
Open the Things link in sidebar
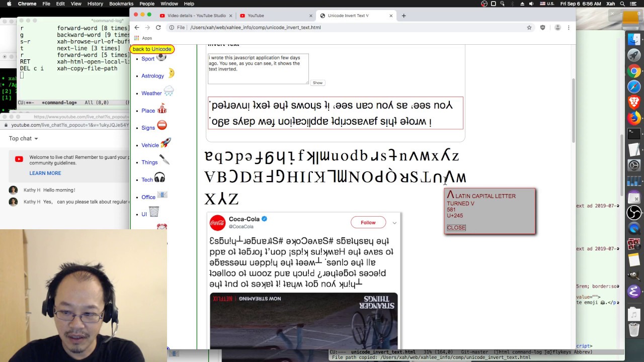pyautogui.click(x=149, y=162)
